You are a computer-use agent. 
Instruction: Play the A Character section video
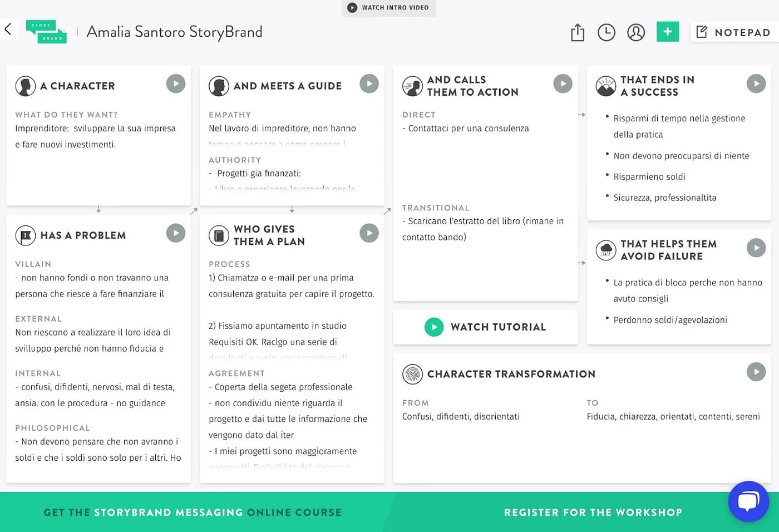point(176,84)
